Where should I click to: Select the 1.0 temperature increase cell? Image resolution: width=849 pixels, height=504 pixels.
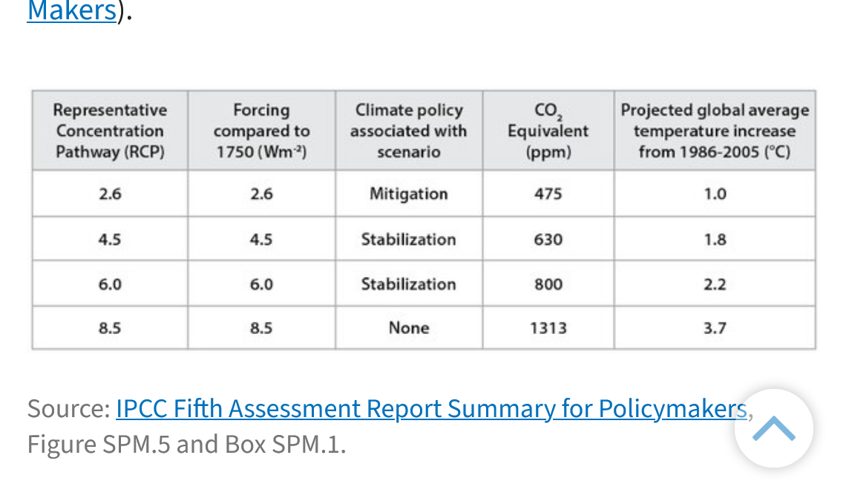(714, 194)
